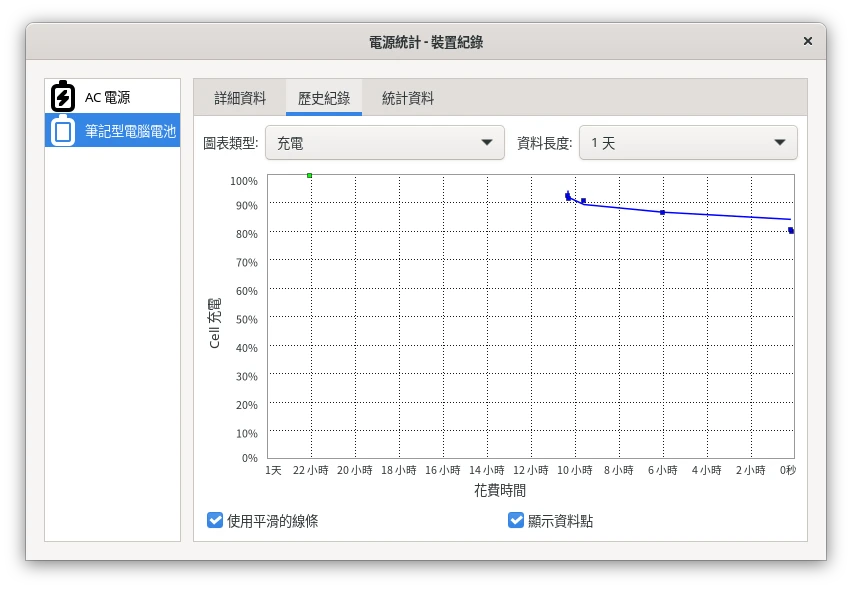This screenshot has height=589, width=852.
Task: Click the blue data point at 0 秒
Action: point(791,231)
